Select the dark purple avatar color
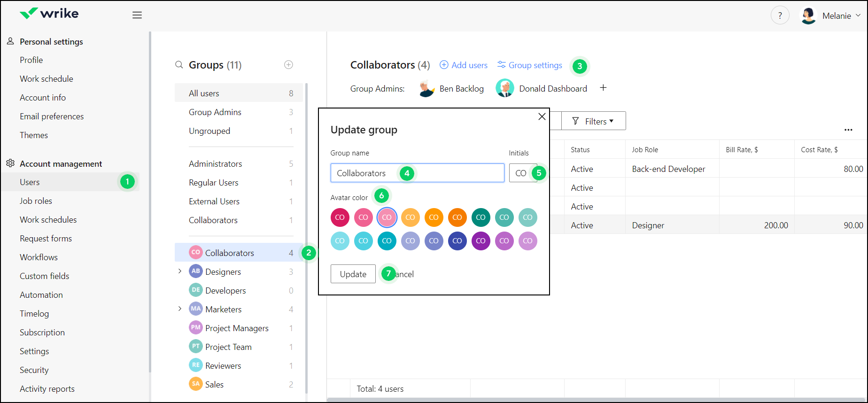 click(x=480, y=241)
